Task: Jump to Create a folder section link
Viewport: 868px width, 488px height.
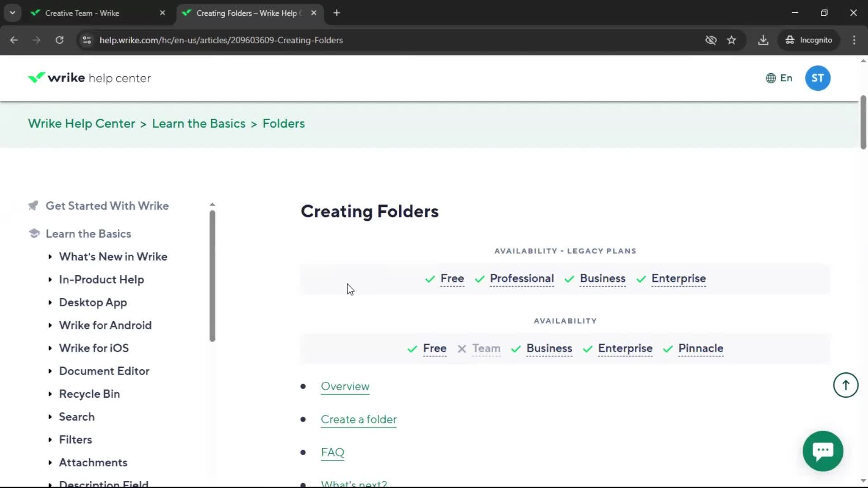Action: (359, 419)
